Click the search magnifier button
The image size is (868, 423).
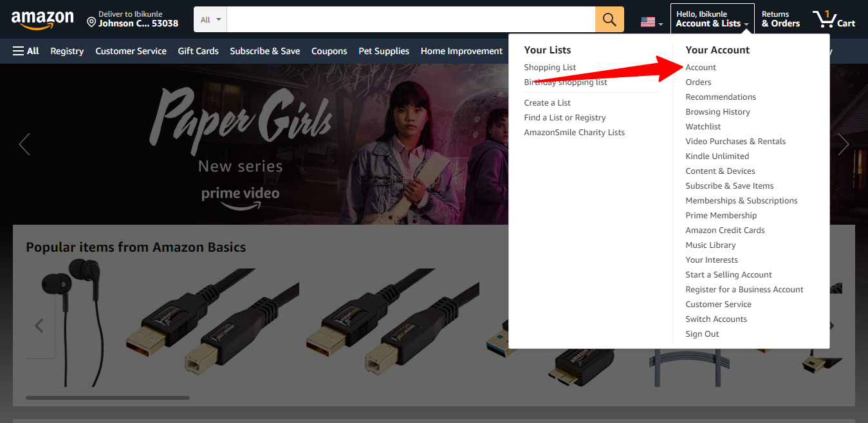[609, 19]
